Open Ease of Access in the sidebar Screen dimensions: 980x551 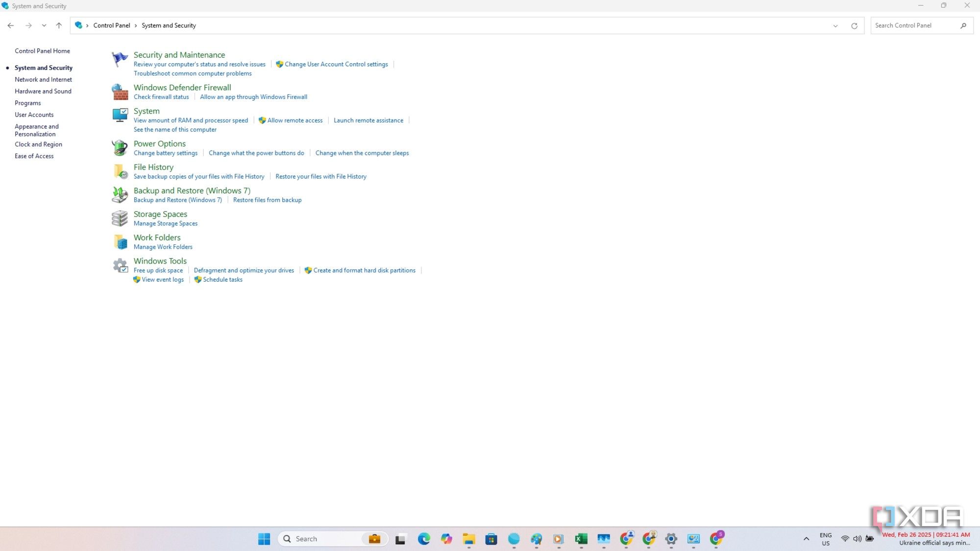coord(34,156)
